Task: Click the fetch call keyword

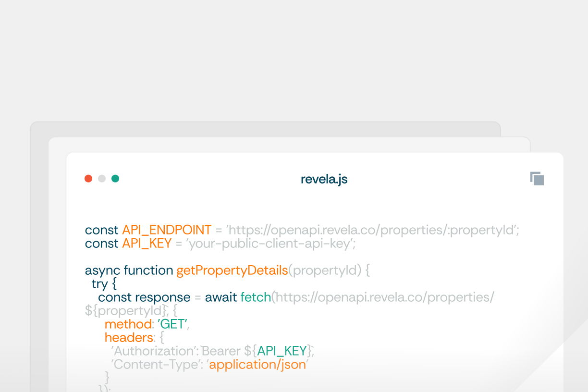Action: point(256,297)
